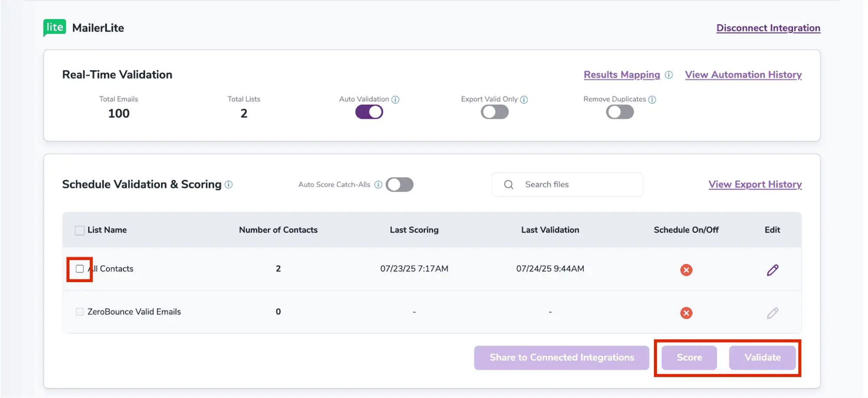Click info icon beside Schedule Validation & Scoring

point(229,185)
